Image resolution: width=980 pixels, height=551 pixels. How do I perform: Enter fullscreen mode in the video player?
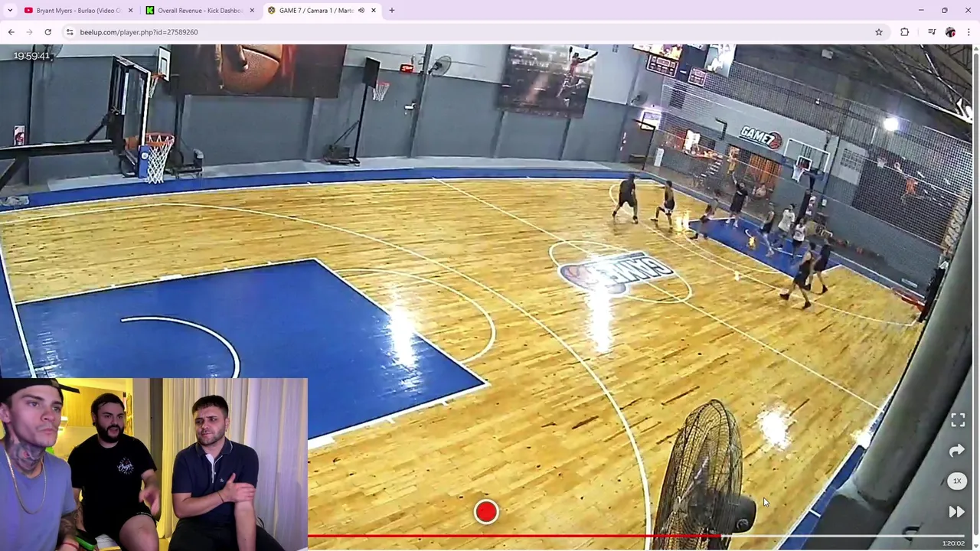958,420
